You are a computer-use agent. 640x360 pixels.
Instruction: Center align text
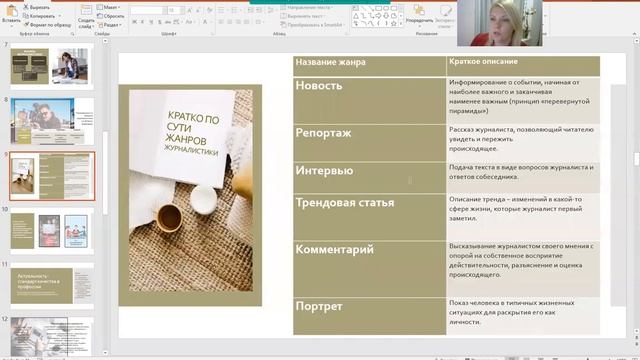[230, 22]
